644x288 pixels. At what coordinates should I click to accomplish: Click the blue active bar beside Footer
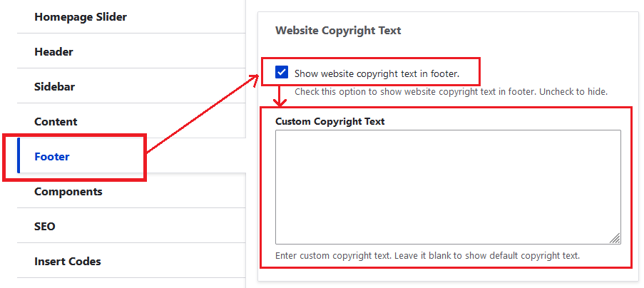pos(19,156)
